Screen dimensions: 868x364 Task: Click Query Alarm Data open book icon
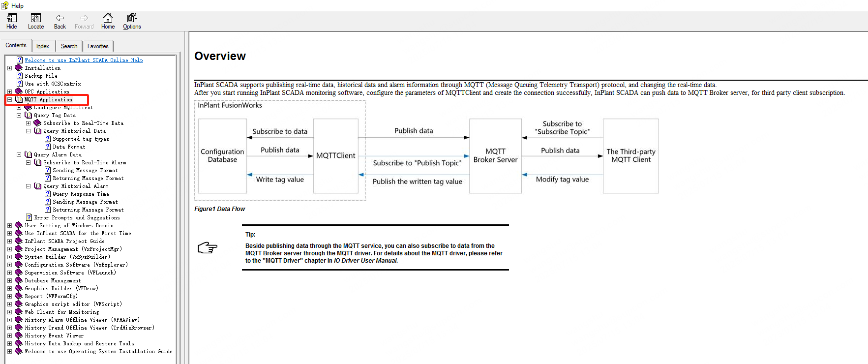(x=28, y=154)
